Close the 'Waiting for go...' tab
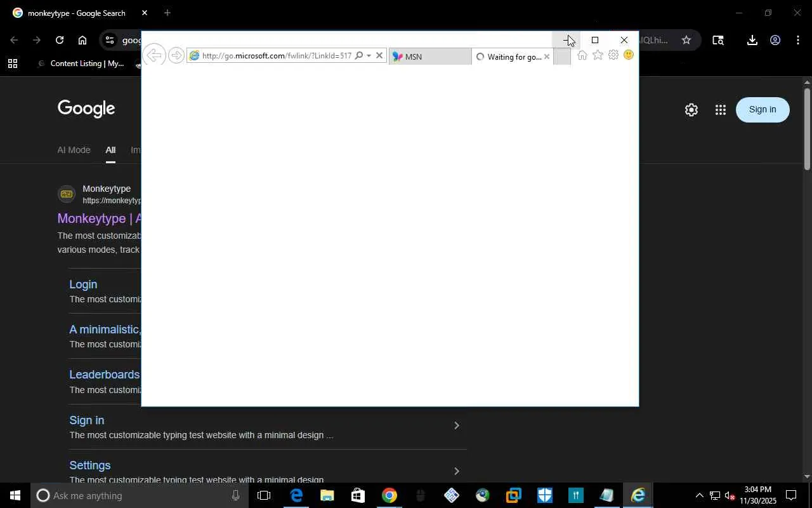Image resolution: width=812 pixels, height=508 pixels. (547, 57)
